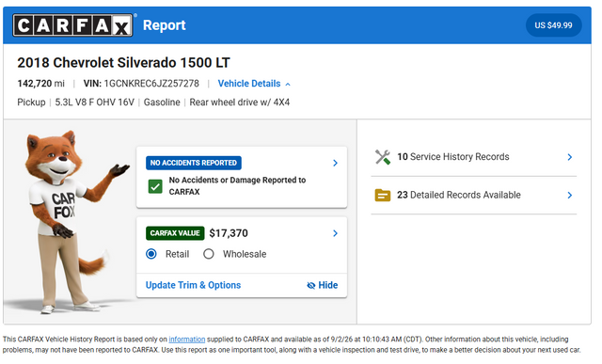Click the green checkmark beside No Accidents text

[x=155, y=186]
